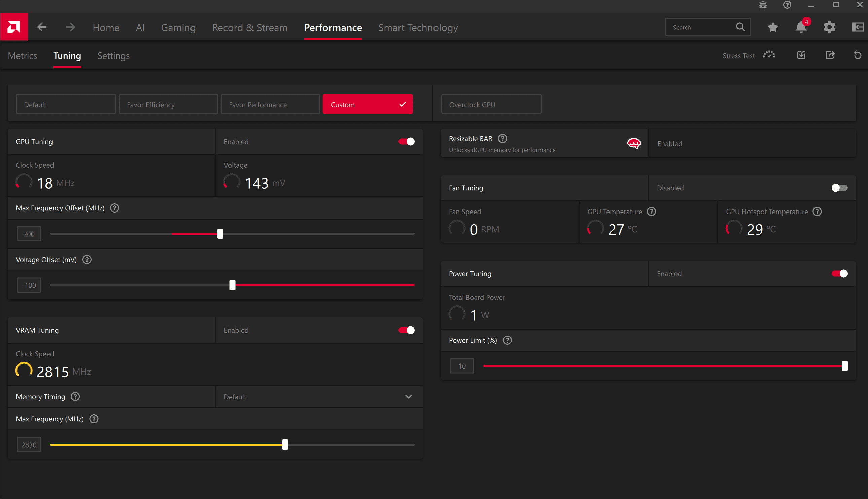Click the AMD logo icon
The image size is (868, 499).
pyautogui.click(x=14, y=27)
